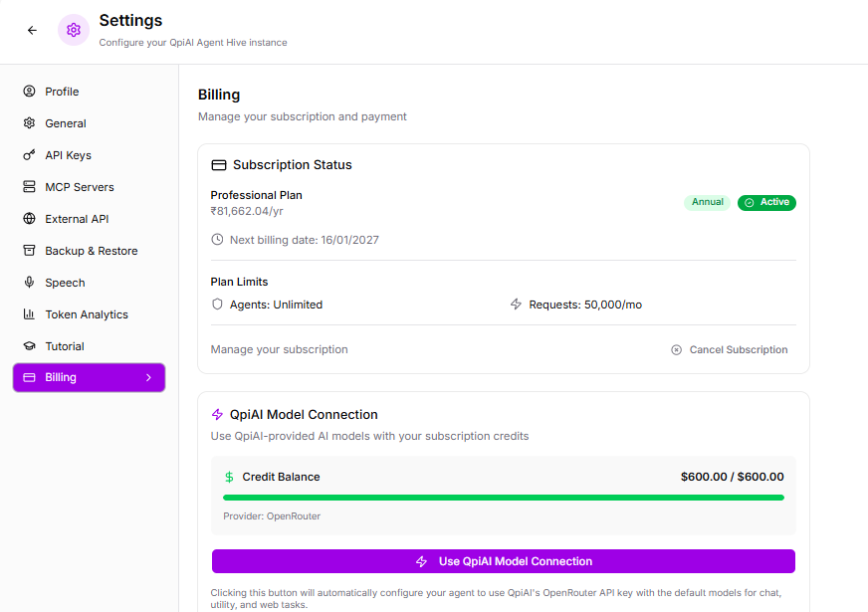Click the Tutorial graduation cap icon
The width and height of the screenshot is (868, 612).
[x=29, y=346]
